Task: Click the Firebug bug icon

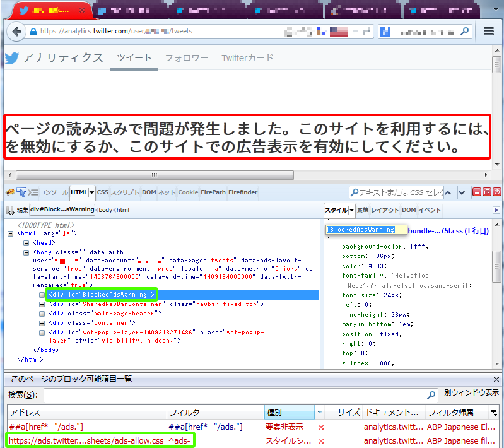Action: coord(10,192)
